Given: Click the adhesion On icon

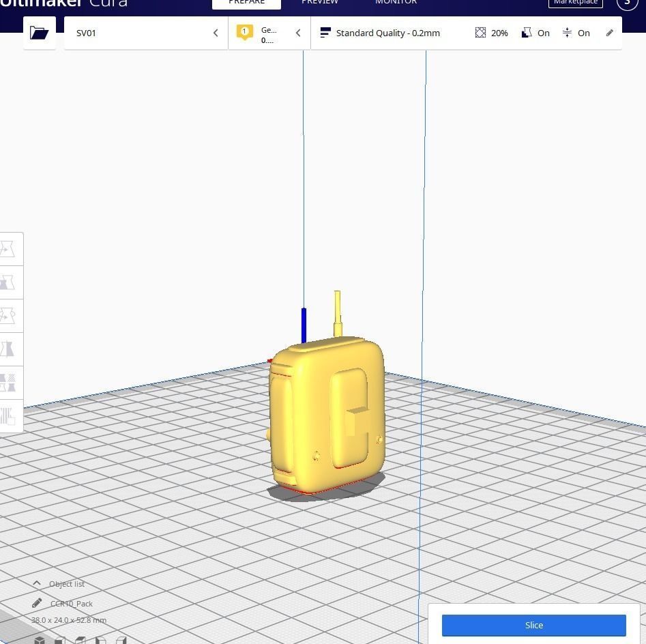Looking at the screenshot, I should tap(567, 33).
